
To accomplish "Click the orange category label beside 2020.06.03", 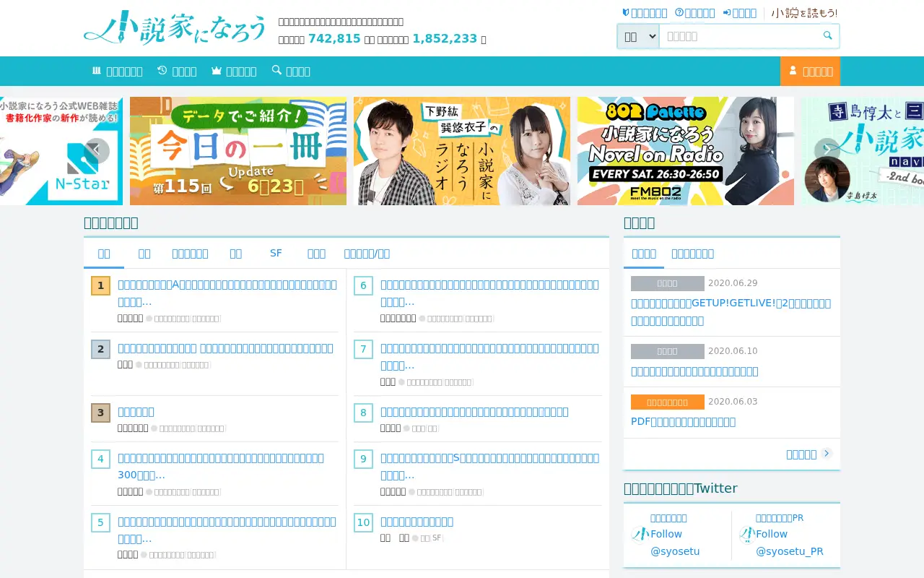I will tap(667, 402).
